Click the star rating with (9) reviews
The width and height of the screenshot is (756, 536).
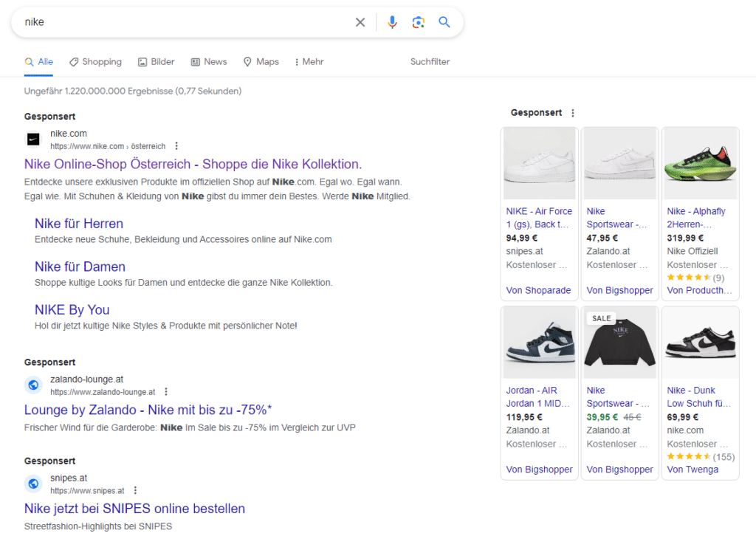pos(695,278)
